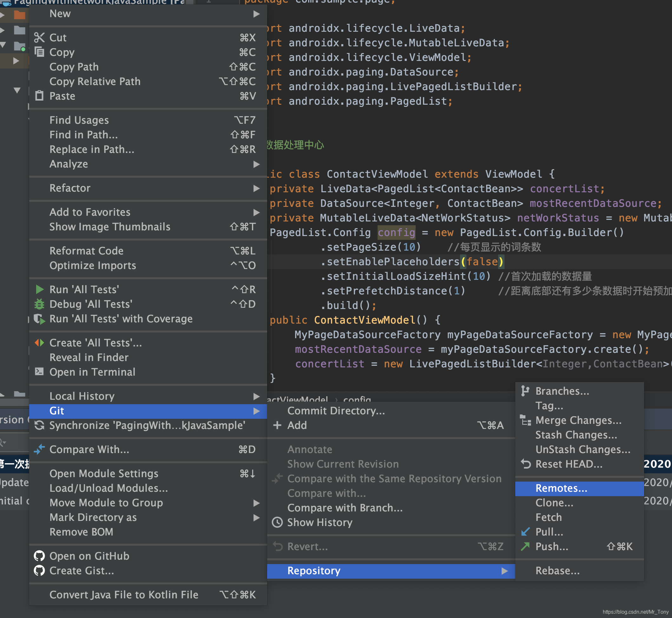Click the Copy pages icon
The height and width of the screenshot is (618, 672).
pyautogui.click(x=39, y=52)
